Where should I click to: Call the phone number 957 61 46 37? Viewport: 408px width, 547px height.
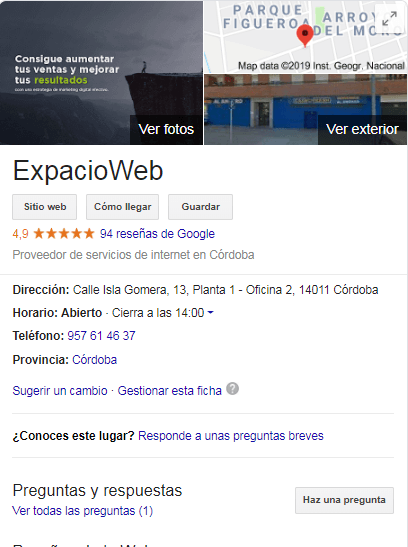101,336
